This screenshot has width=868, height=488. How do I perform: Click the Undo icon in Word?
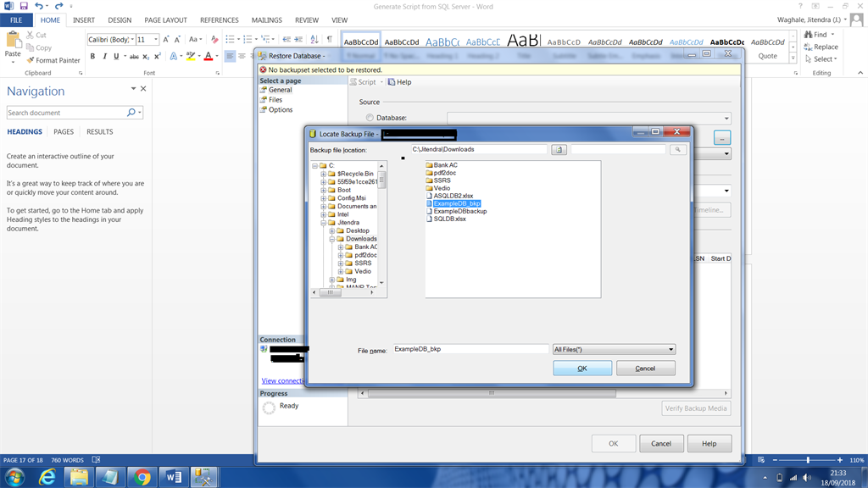pyautogui.click(x=39, y=6)
